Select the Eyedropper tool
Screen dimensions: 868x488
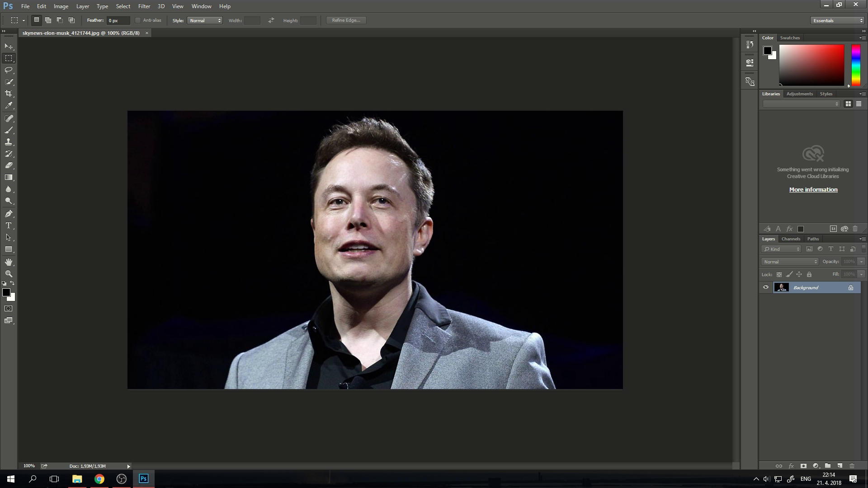point(9,105)
